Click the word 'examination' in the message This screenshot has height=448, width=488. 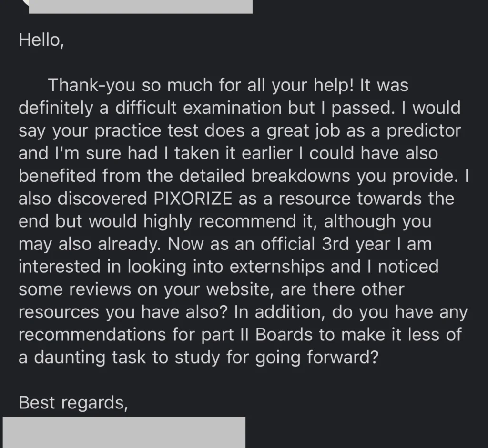232,108
